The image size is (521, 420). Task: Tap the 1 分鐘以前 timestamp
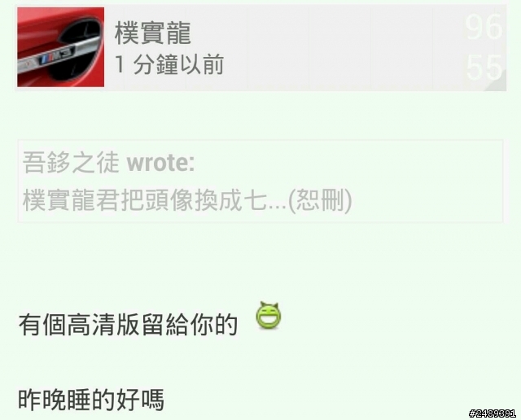point(169,64)
